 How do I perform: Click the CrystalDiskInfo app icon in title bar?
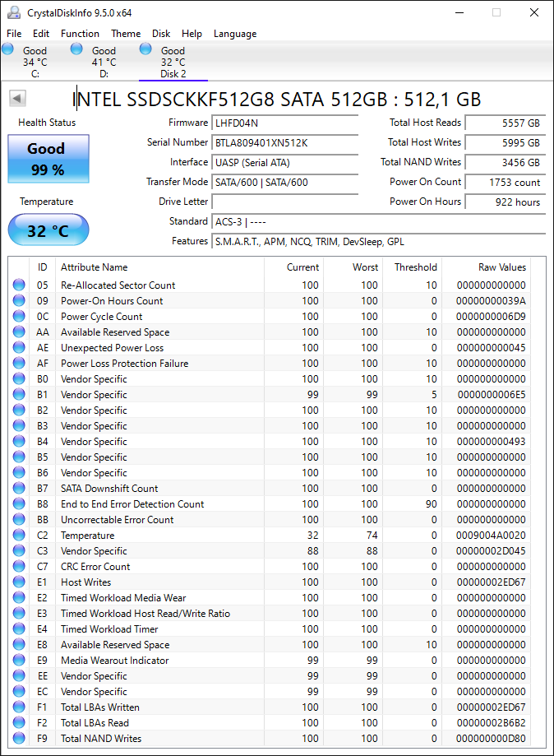point(13,12)
